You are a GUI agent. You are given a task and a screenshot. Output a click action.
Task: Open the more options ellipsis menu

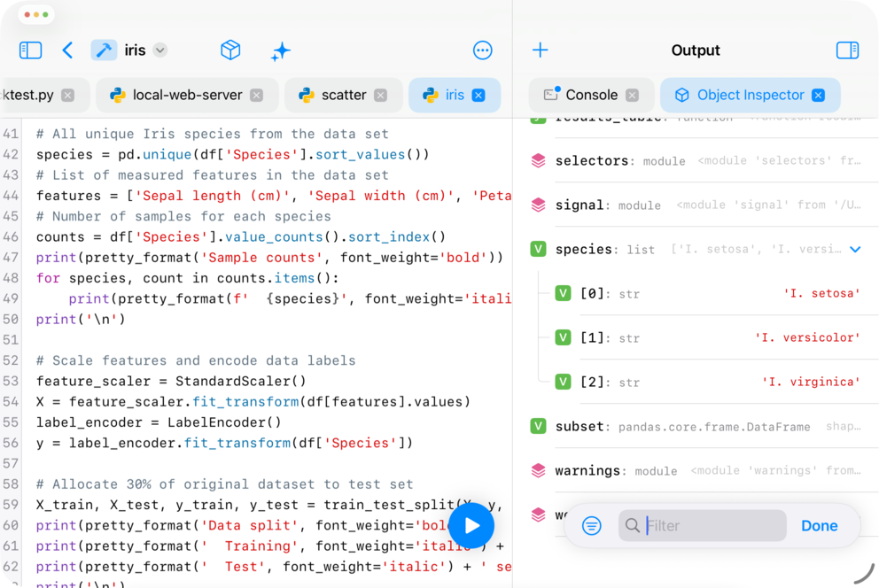click(483, 50)
